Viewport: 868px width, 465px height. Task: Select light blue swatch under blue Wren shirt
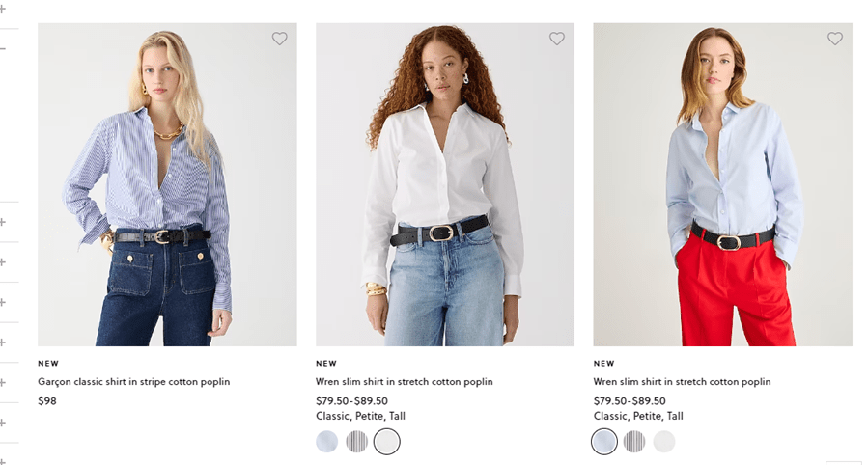(604, 442)
